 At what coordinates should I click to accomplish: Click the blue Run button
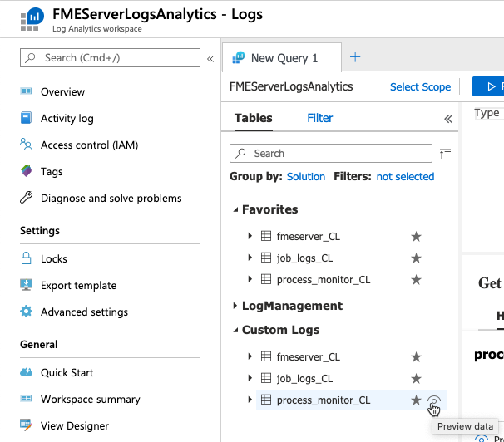[x=488, y=86]
